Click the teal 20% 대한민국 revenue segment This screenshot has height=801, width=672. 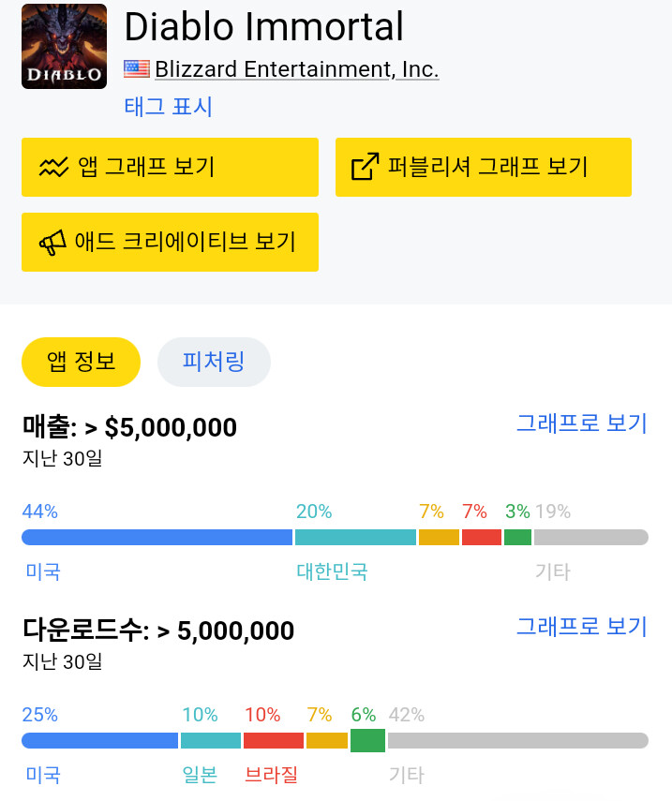[355, 538]
